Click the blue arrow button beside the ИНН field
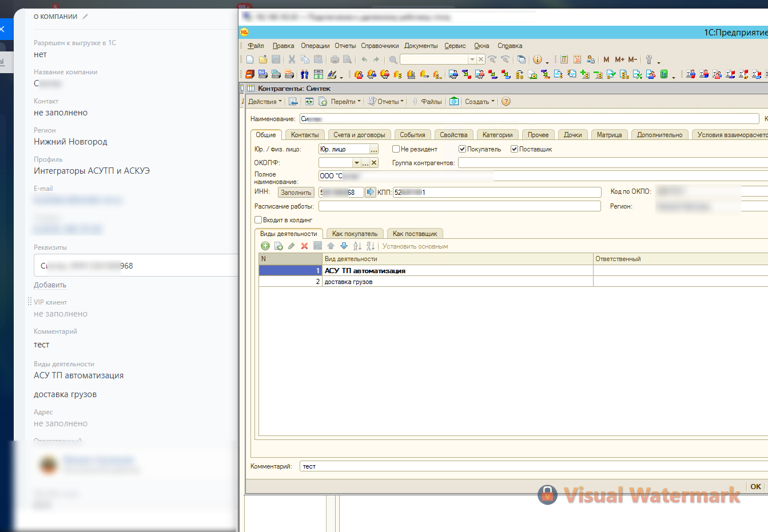This screenshot has width=768, height=532. tap(371, 193)
